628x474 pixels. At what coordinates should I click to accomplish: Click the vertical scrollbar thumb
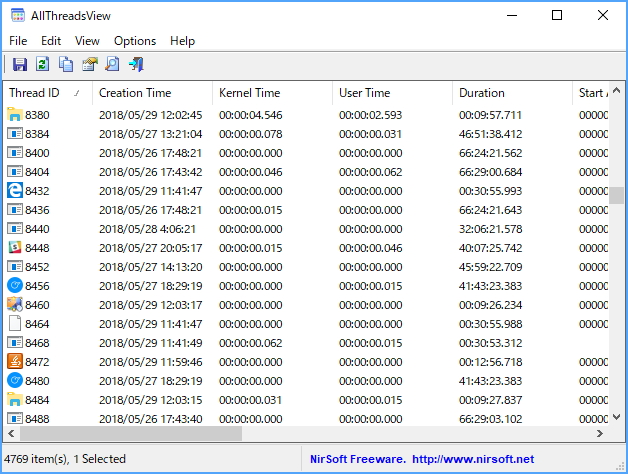tap(617, 195)
